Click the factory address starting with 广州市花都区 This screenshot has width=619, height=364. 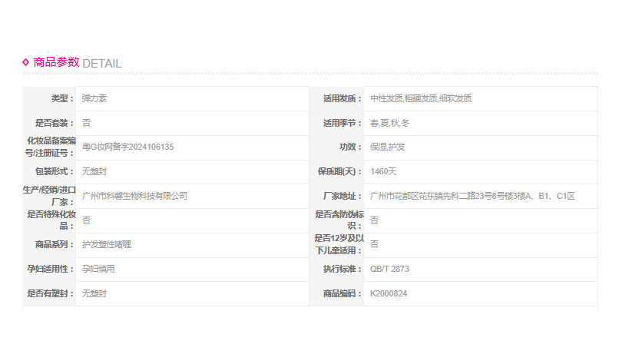472,196
